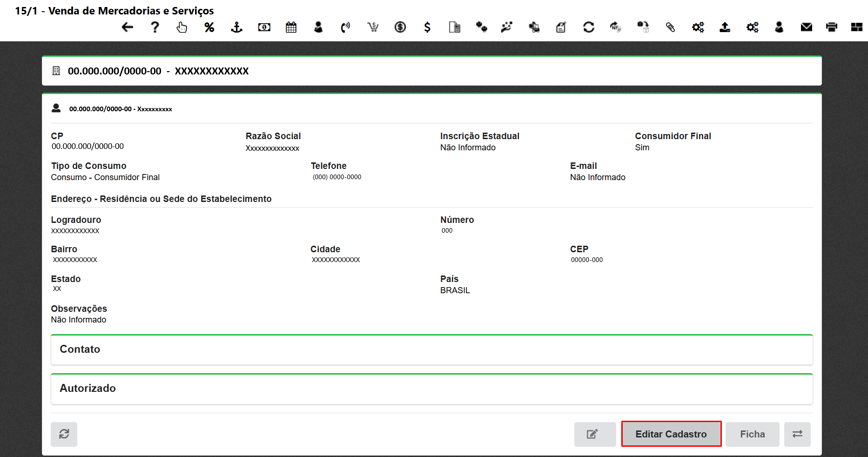Print using the printer icon
Image resolution: width=868 pixels, height=457 pixels.
tap(832, 27)
